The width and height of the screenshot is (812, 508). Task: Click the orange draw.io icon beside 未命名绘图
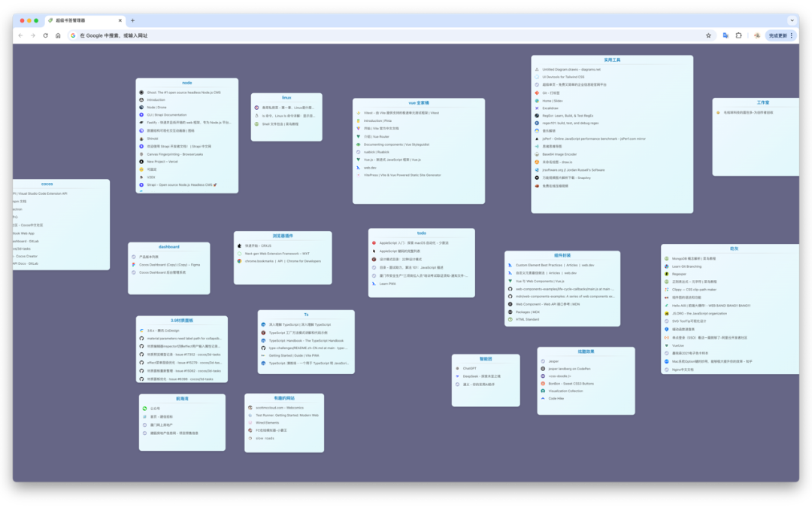coord(537,163)
